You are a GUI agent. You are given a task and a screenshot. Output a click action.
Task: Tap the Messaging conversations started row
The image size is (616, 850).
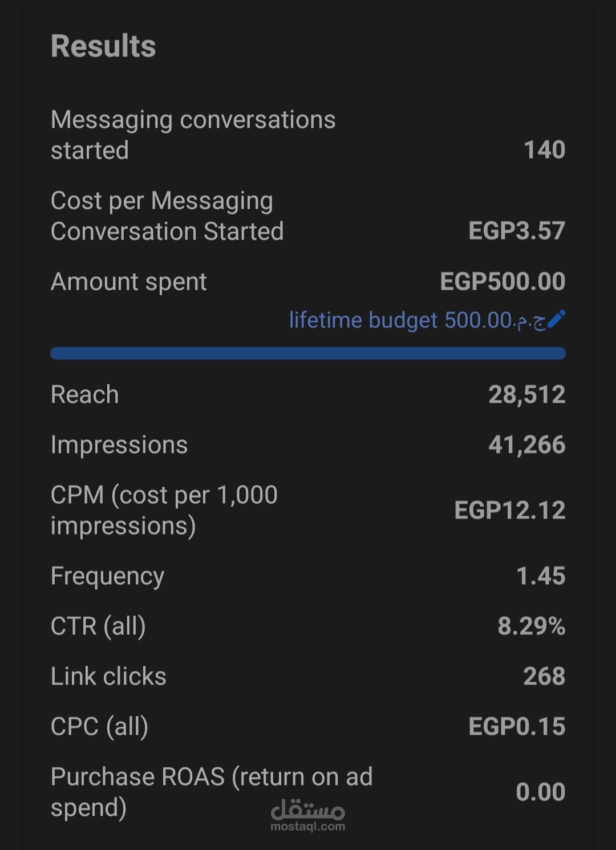(308, 135)
